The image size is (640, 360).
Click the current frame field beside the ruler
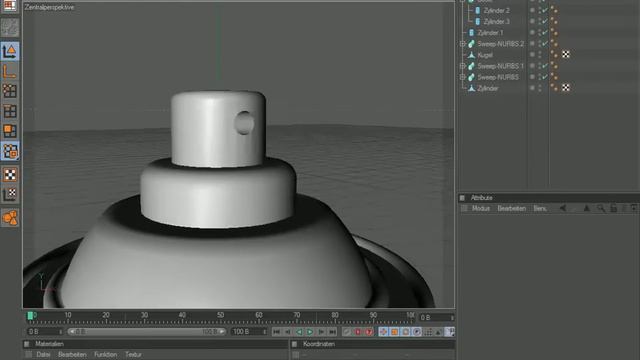coord(436,318)
